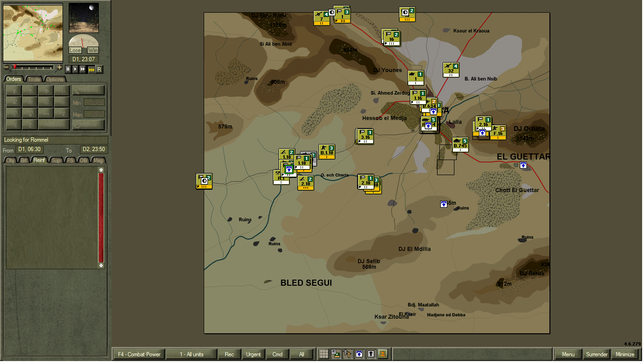
Task: Zoom in with the plus magnifier
Action: click(59, 67)
